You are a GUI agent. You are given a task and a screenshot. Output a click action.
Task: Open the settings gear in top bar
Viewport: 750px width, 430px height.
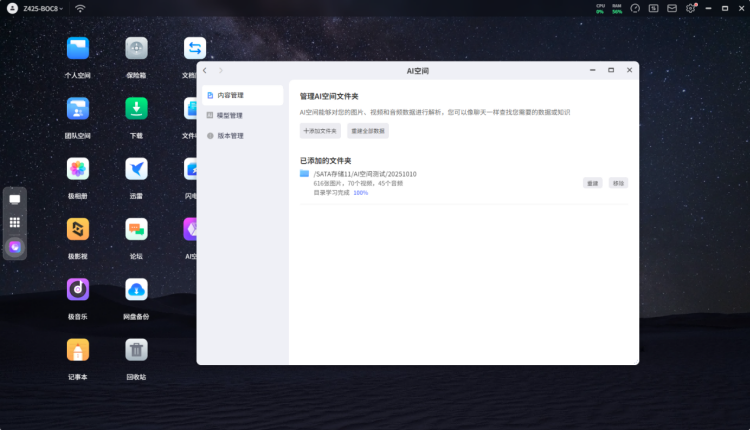(690, 8)
